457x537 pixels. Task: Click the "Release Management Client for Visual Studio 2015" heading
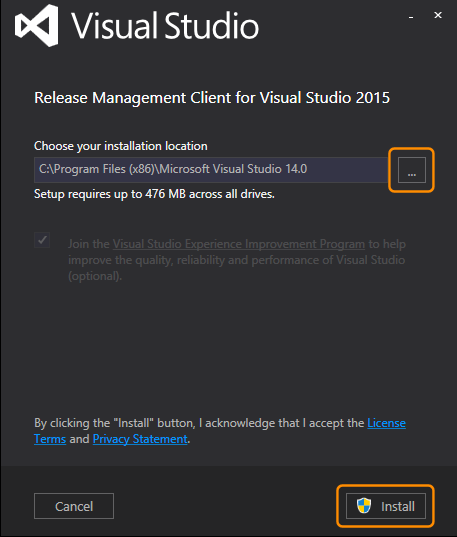point(212,98)
